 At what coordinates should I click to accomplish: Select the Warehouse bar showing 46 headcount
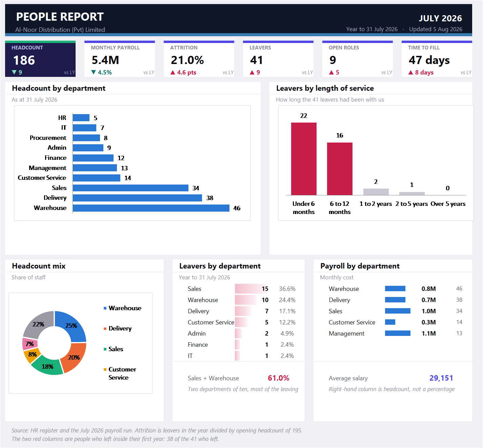(151, 208)
